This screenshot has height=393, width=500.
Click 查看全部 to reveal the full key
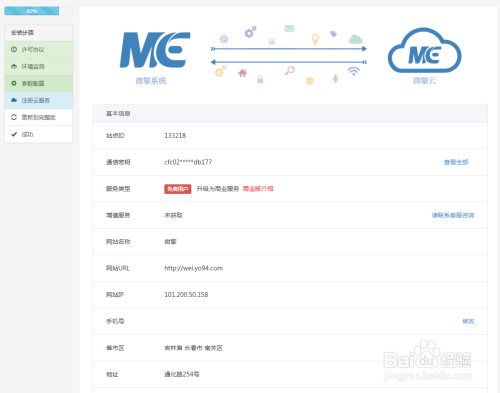[x=456, y=162]
